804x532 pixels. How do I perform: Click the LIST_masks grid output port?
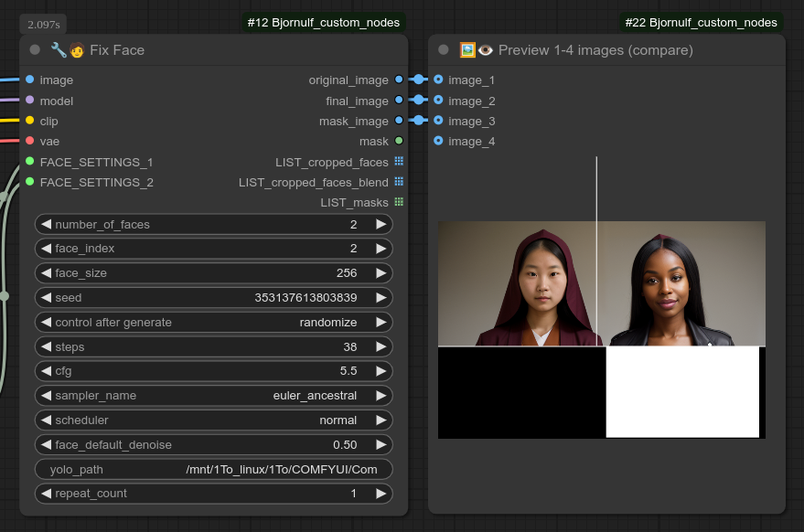coord(399,202)
